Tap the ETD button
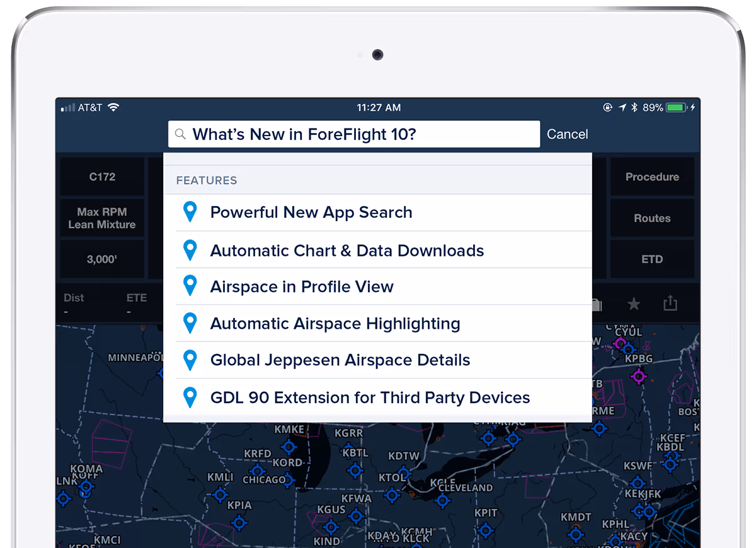The image size is (756, 548). click(652, 259)
